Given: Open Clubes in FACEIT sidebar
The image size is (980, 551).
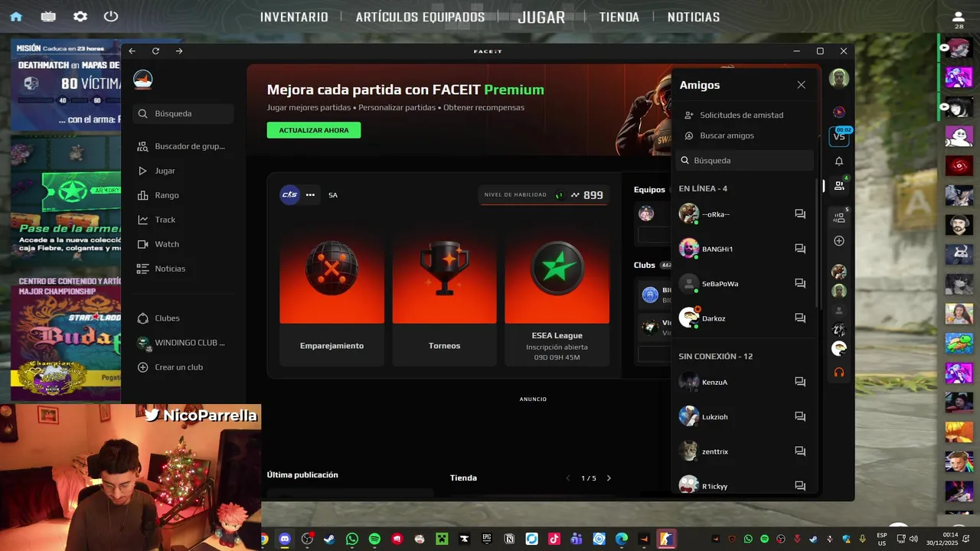Looking at the screenshot, I should pyautogui.click(x=182, y=318).
